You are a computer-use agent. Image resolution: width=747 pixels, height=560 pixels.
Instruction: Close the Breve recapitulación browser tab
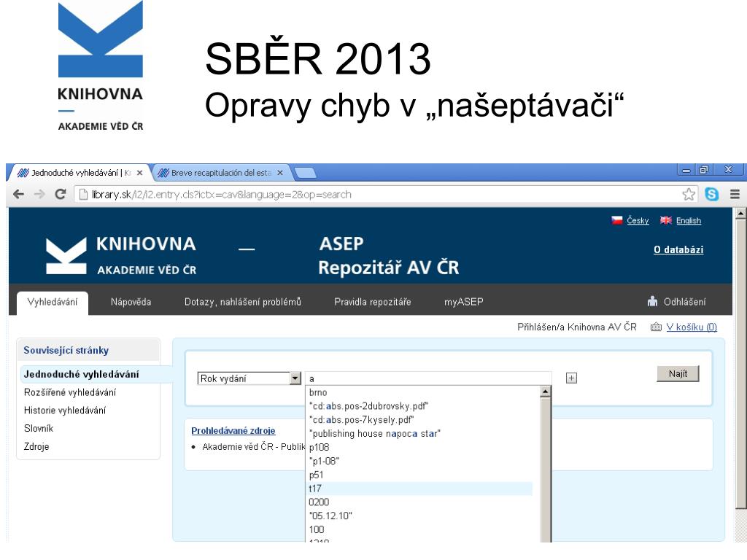point(280,173)
